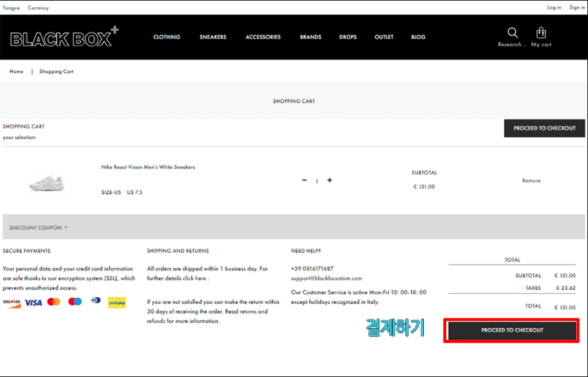Open the Tongue language dropdown
Image resolution: width=588 pixels, height=377 pixels.
(11, 7)
